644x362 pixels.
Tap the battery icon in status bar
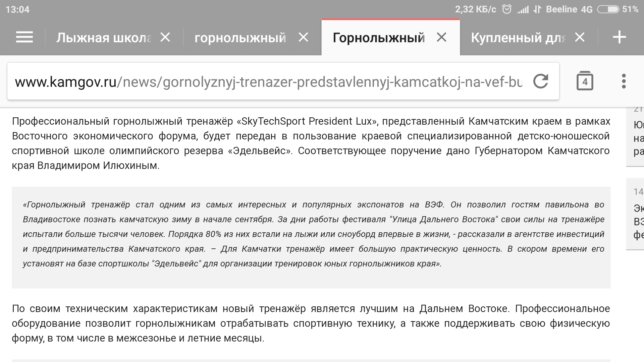point(608,9)
